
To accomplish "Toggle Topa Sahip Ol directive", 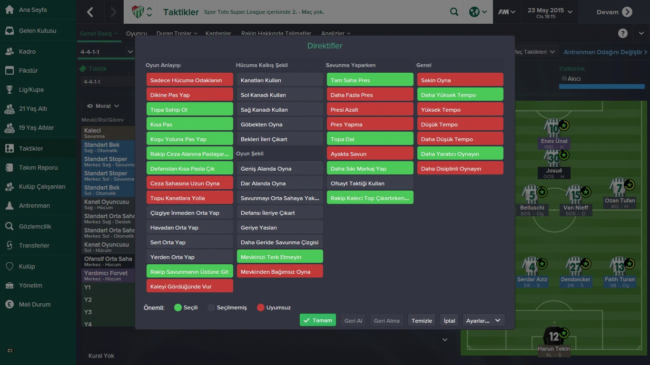I will pyautogui.click(x=189, y=110).
